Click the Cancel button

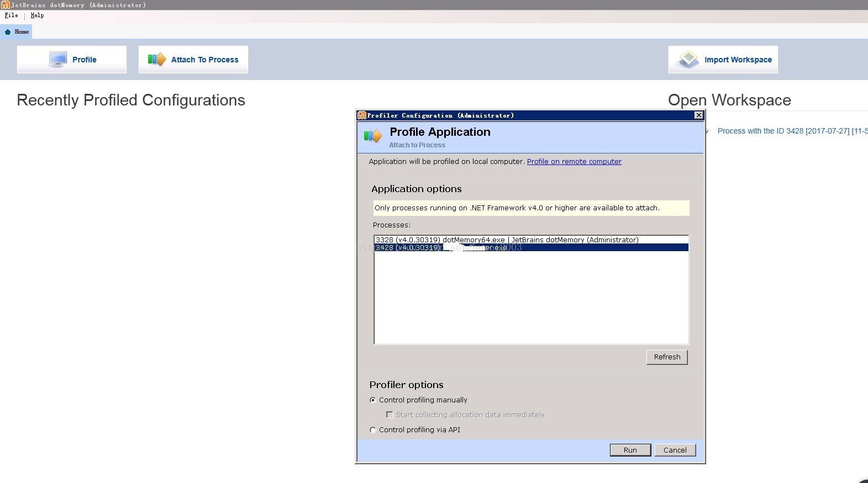pos(675,450)
